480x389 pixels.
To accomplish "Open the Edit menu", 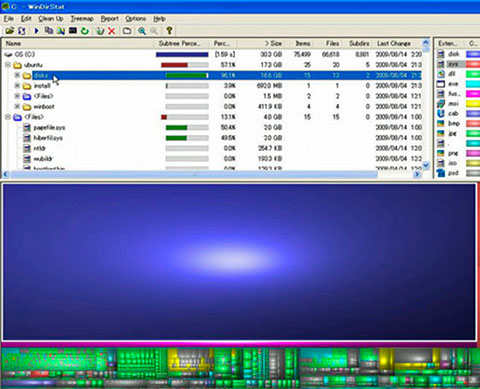I will coord(26,19).
